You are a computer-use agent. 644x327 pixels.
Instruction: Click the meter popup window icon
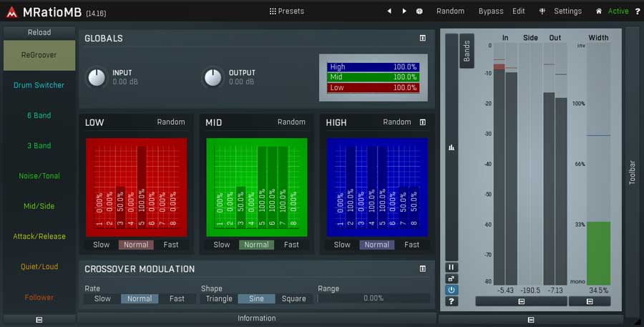[x=452, y=279]
